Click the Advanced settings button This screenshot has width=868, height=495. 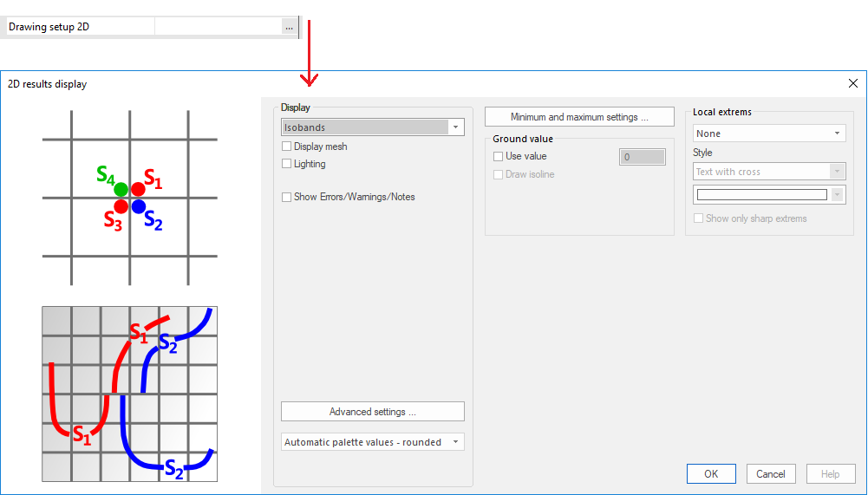click(x=373, y=412)
